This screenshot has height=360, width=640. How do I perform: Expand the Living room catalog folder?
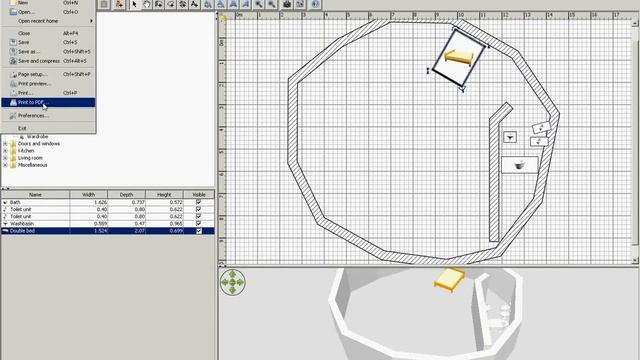pyautogui.click(x=5, y=158)
